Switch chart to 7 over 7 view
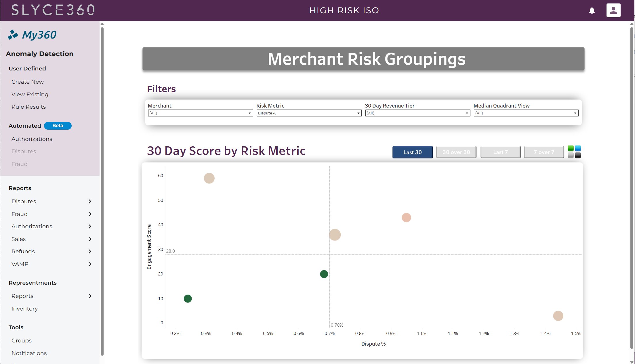Image resolution: width=635 pixels, height=364 pixels. click(x=544, y=152)
